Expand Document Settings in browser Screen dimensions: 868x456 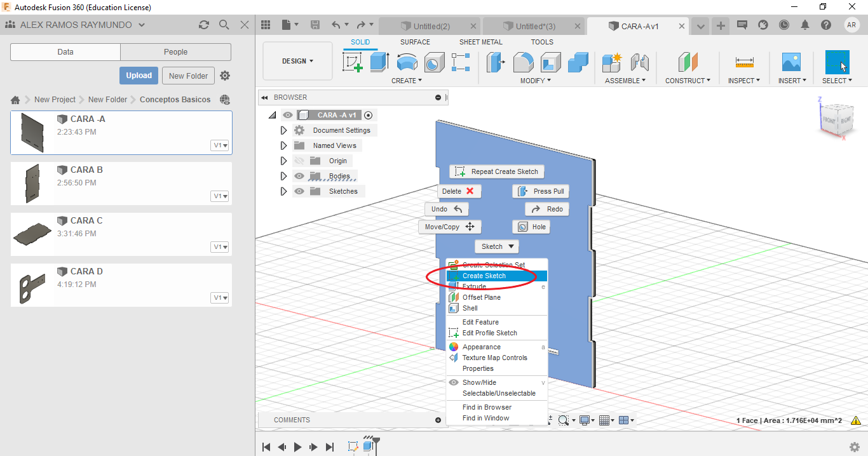284,130
